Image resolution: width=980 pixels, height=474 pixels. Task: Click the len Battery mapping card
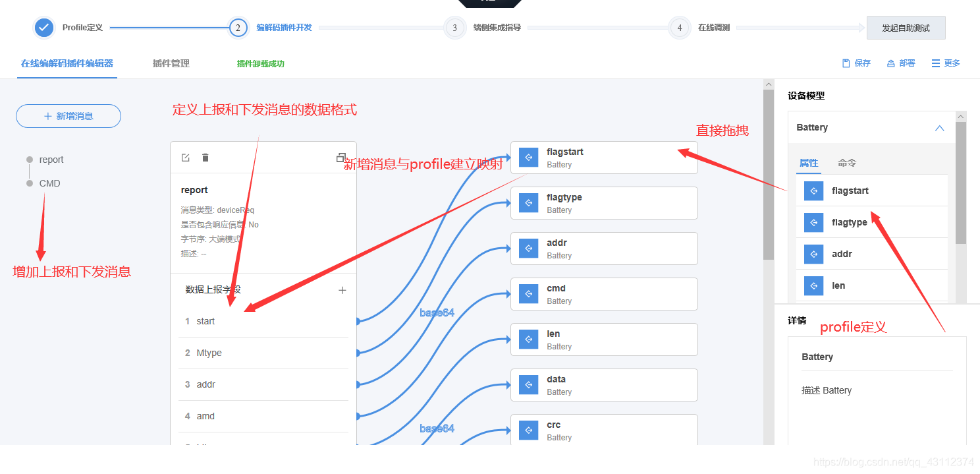tap(604, 340)
